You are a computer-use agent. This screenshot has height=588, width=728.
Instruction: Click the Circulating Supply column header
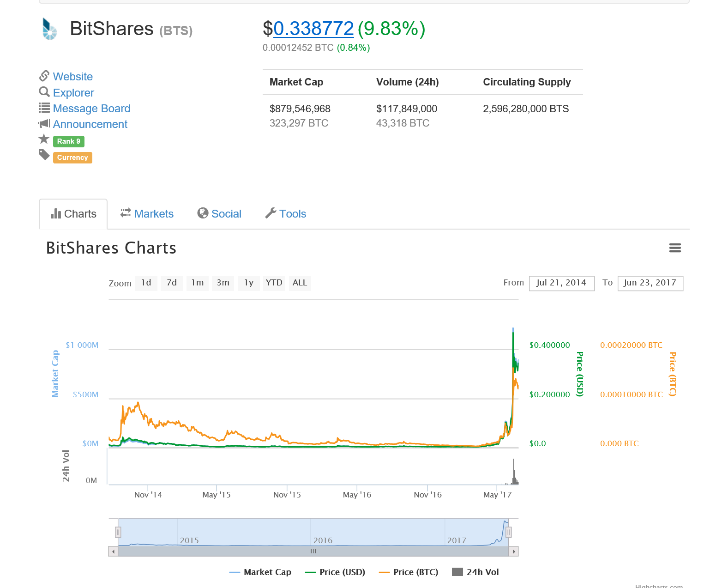click(527, 82)
